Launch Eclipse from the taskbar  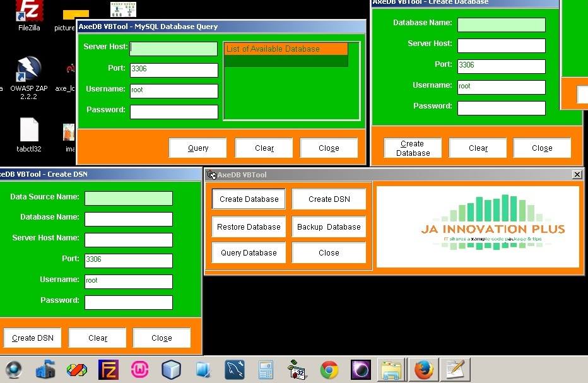pyautogui.click(x=361, y=370)
